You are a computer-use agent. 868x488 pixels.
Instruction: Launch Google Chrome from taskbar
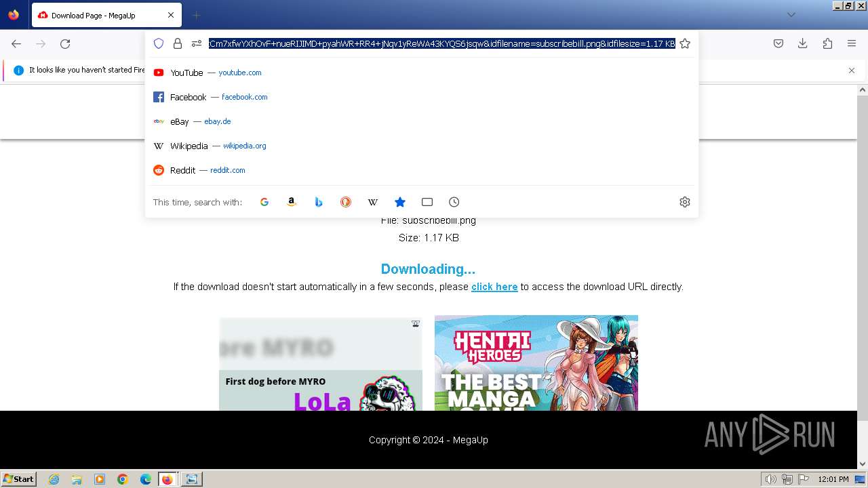coord(123,479)
